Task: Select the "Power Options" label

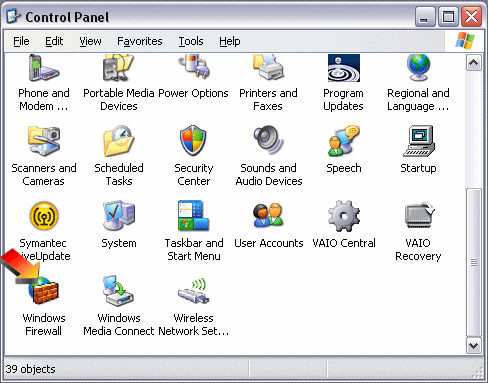Action: (x=193, y=93)
